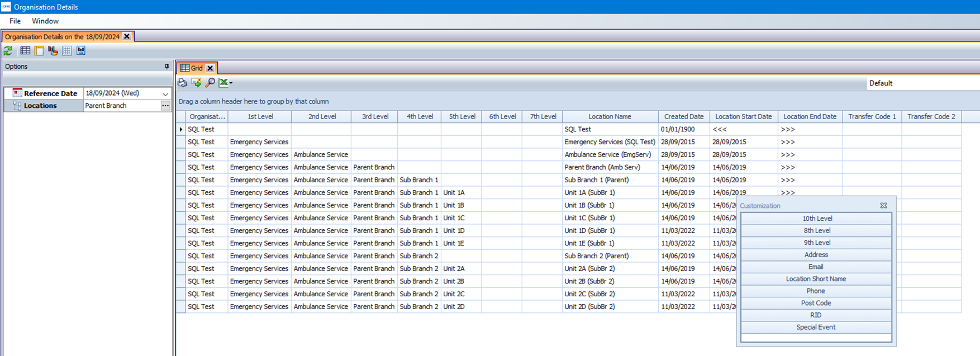The height and width of the screenshot is (356, 980).
Task: Sort by Location Name column header
Action: [x=610, y=117]
